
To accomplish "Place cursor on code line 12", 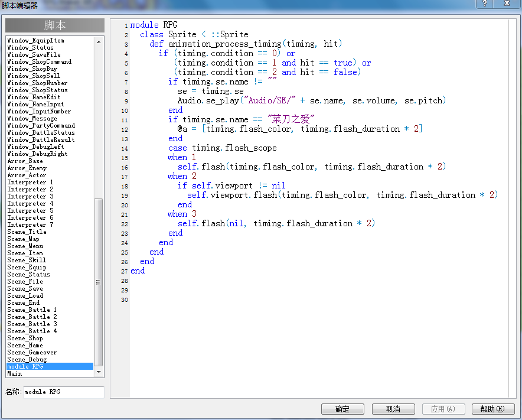I will 299,129.
